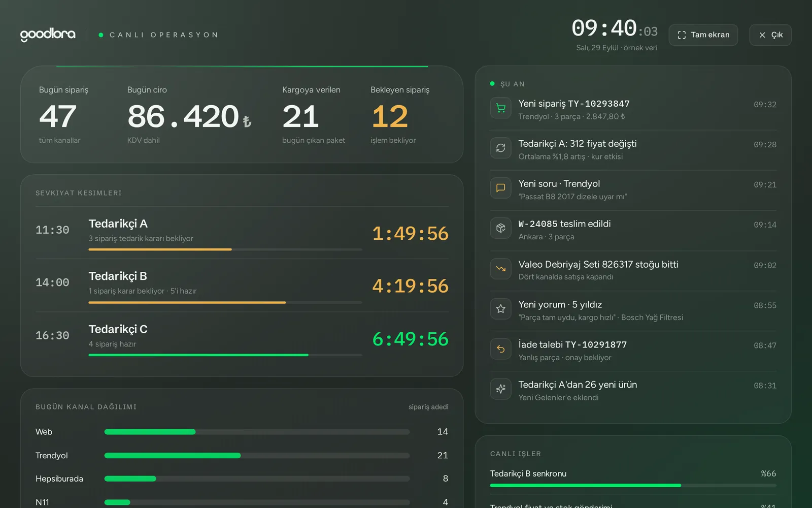Click the Web channel order bar
This screenshot has height=508, width=812.
(257, 432)
